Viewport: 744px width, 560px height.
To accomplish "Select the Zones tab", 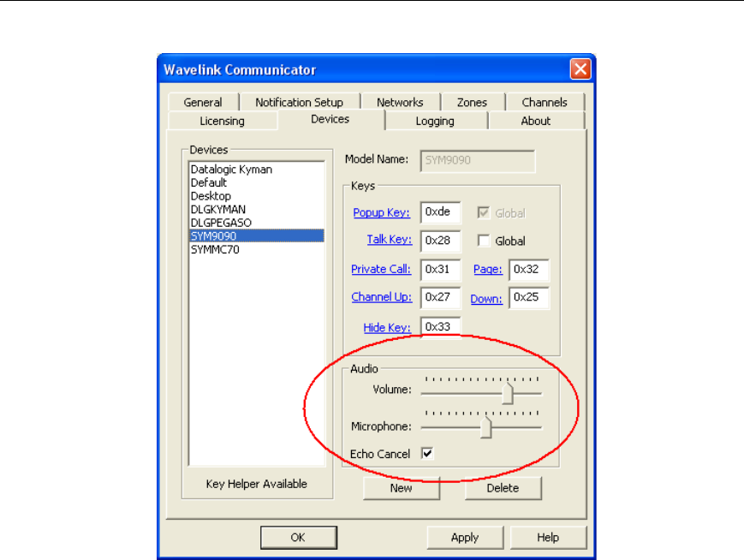I will [472, 103].
